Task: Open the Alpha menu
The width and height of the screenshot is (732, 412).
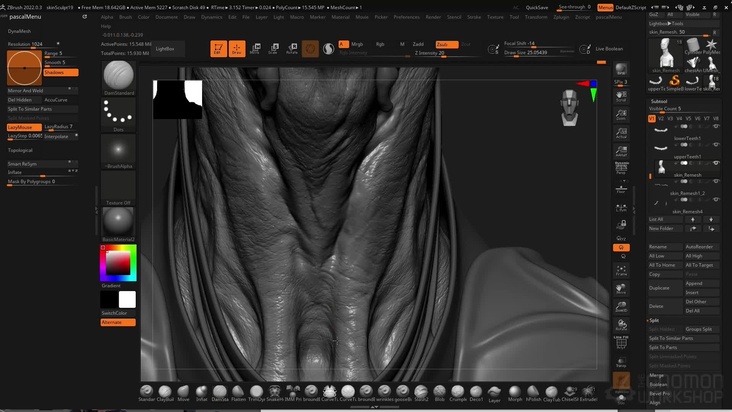Action: point(107,17)
